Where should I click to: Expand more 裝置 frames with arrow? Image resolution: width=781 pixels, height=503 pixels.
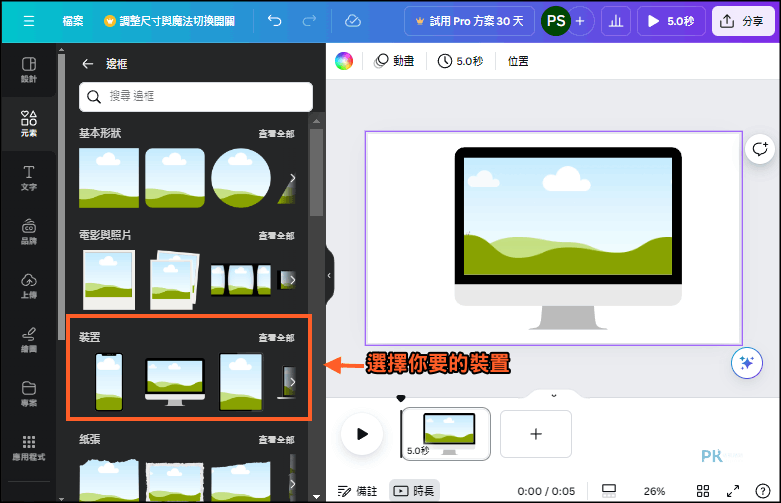click(292, 382)
